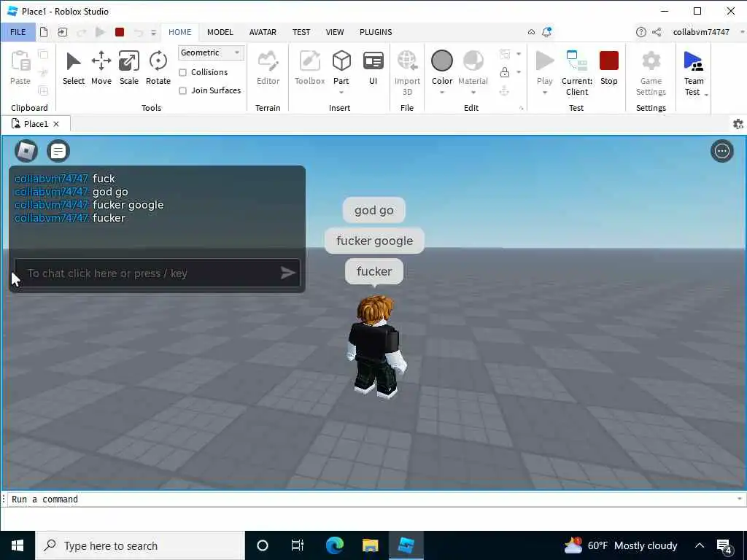Click the collabvm74747 account name

click(x=701, y=32)
